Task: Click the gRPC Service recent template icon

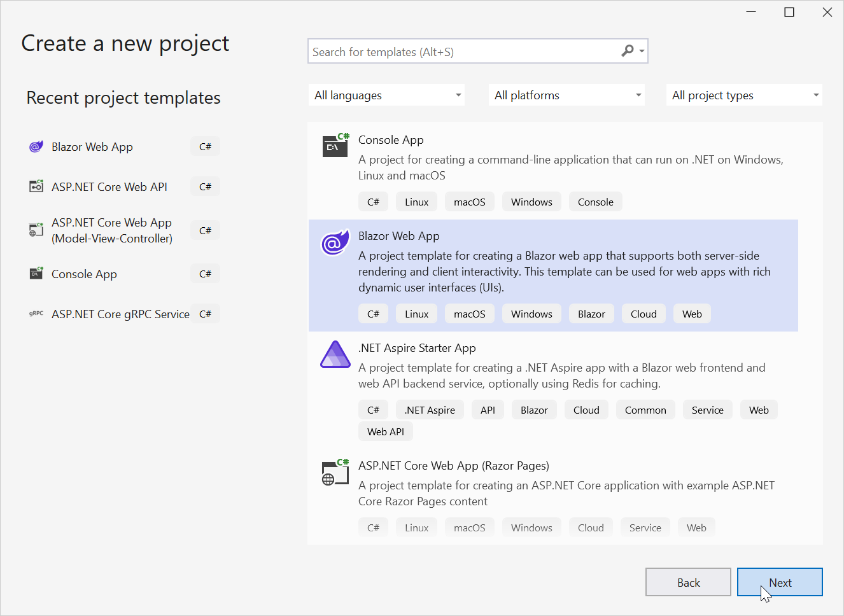Action: tap(36, 314)
